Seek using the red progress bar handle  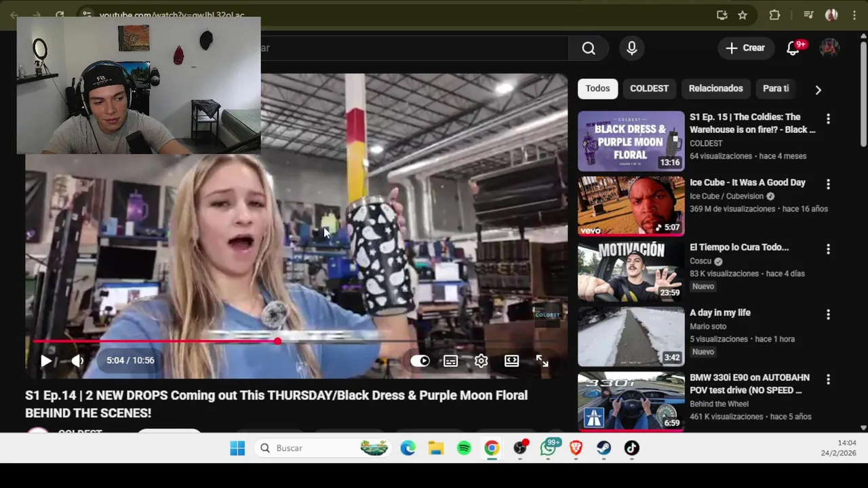pyautogui.click(x=277, y=341)
